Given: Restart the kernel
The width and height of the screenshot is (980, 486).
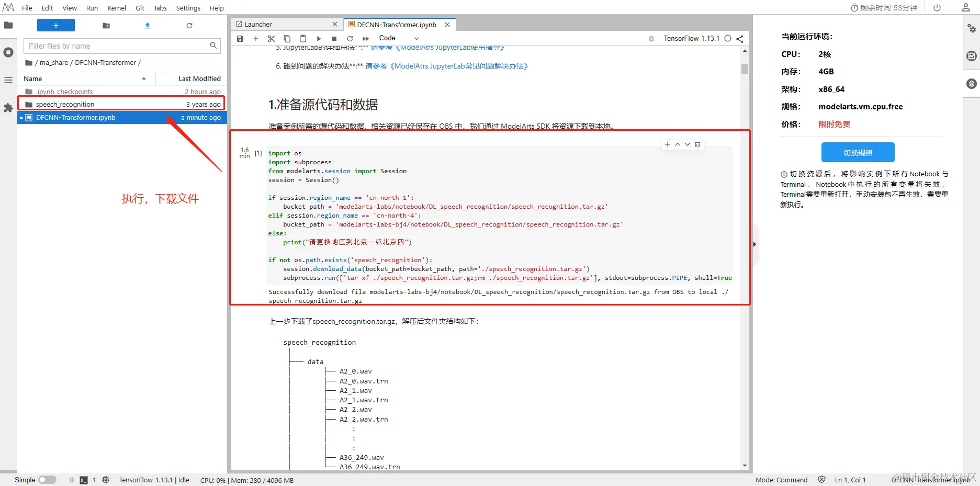Looking at the screenshot, I should pyautogui.click(x=350, y=38).
